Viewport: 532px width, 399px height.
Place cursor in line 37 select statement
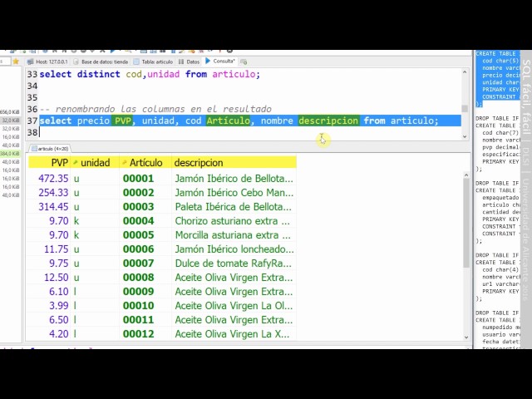pyautogui.click(x=249, y=121)
